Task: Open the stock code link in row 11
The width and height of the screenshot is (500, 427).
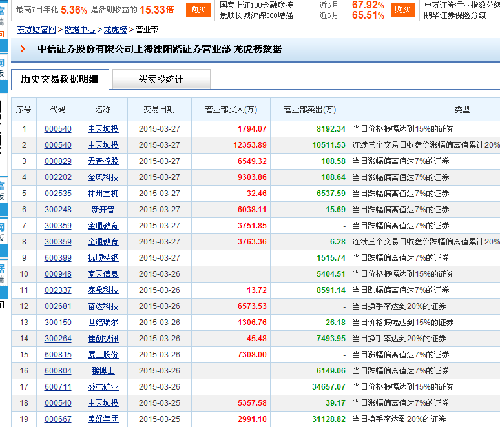Action: [x=58, y=290]
